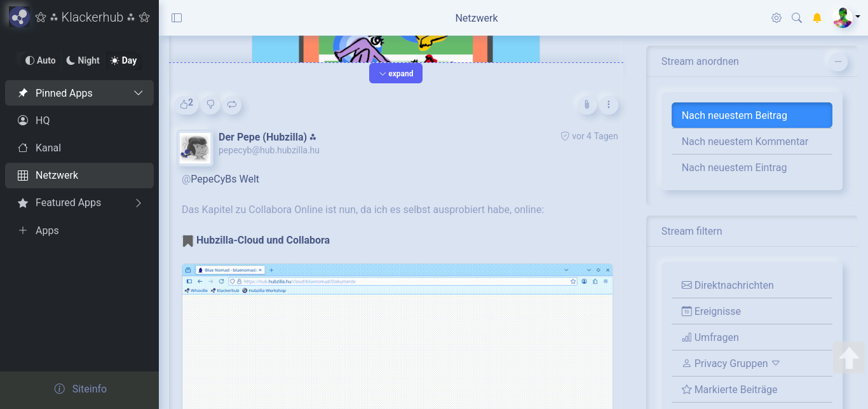The image size is (868, 409).
Task: Select Day theme mode
Action: 123,60
